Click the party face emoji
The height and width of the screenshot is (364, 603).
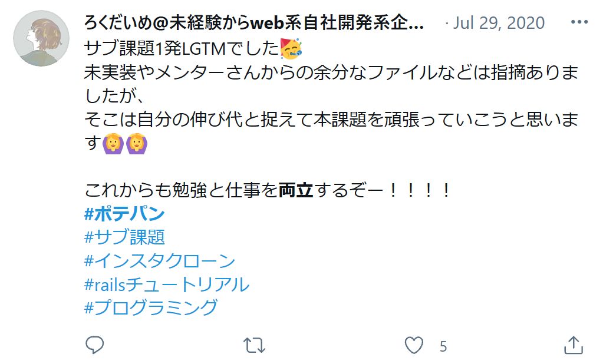[x=291, y=49]
